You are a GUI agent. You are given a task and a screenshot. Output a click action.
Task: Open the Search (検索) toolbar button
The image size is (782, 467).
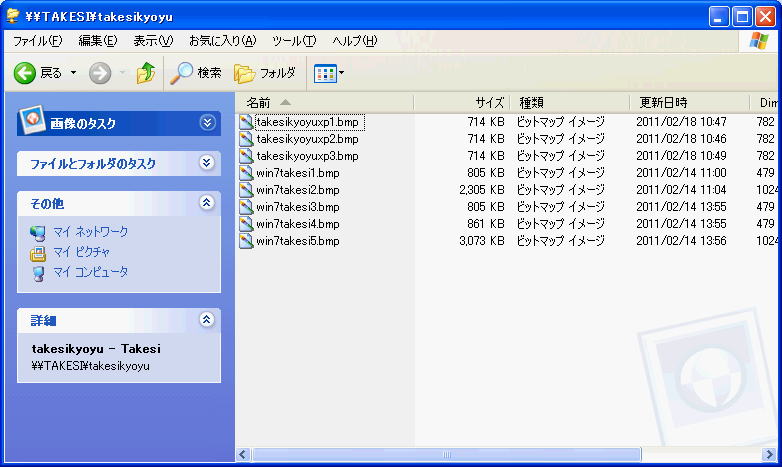pos(196,73)
